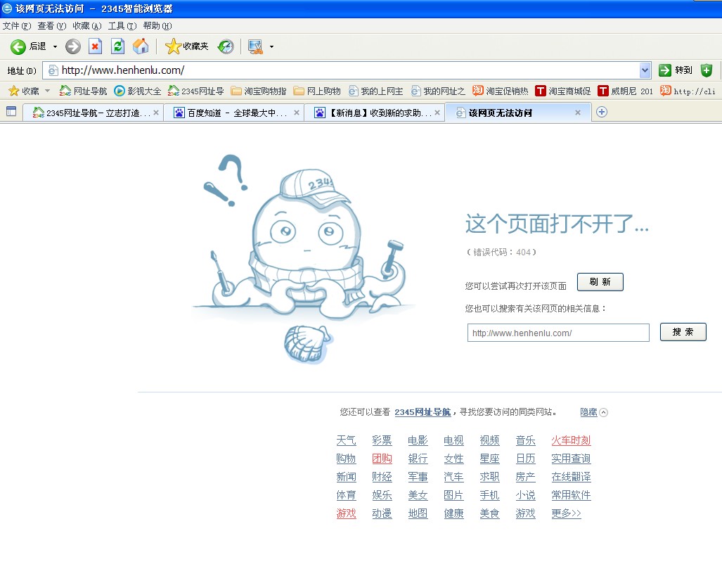Open the 帮助(H) menu
The height and width of the screenshot is (588, 722).
click(157, 26)
